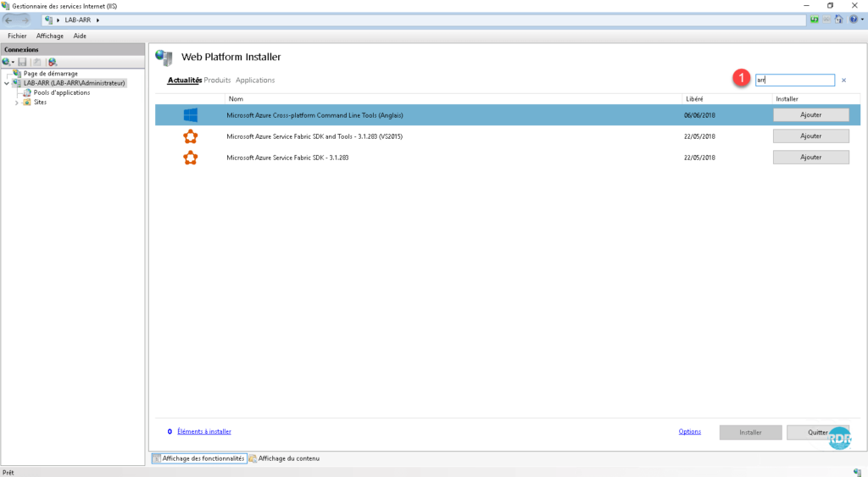The height and width of the screenshot is (477, 868).
Task: Select Microsoft Azure Service Fabric SDK - 3.1.283 text
Action: tap(287, 158)
